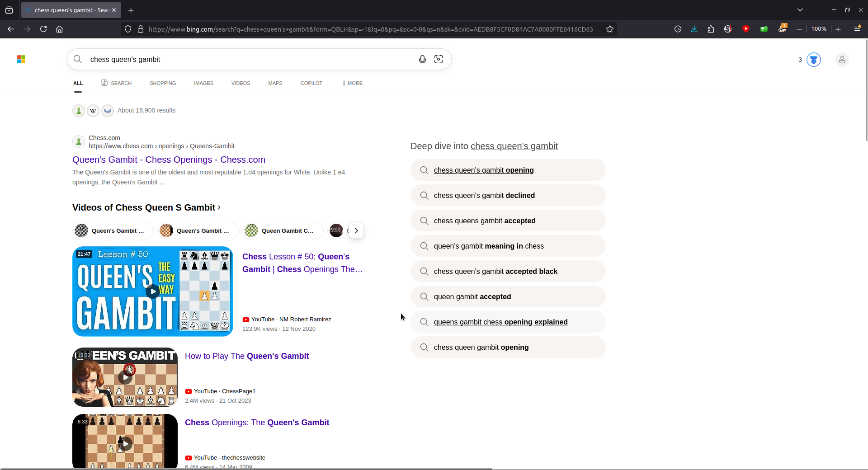The width and height of the screenshot is (868, 470).
Task: Bookmark this page with the star icon
Action: coord(610,29)
